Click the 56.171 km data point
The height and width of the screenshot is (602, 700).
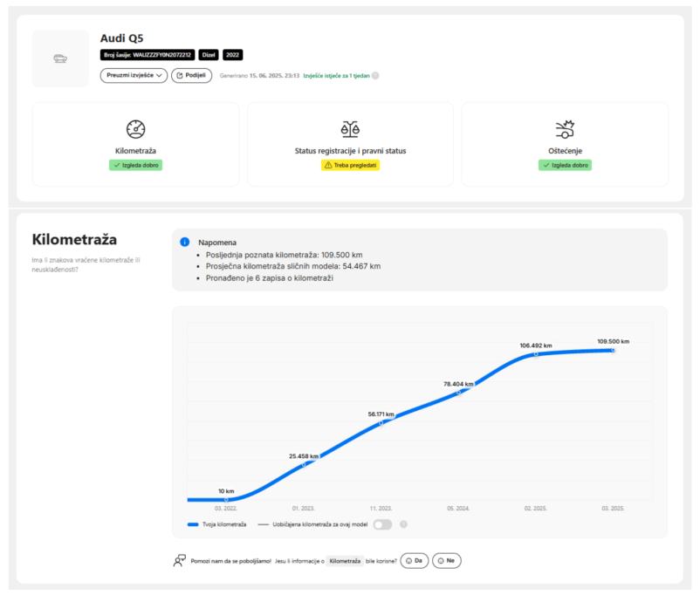tap(381, 423)
